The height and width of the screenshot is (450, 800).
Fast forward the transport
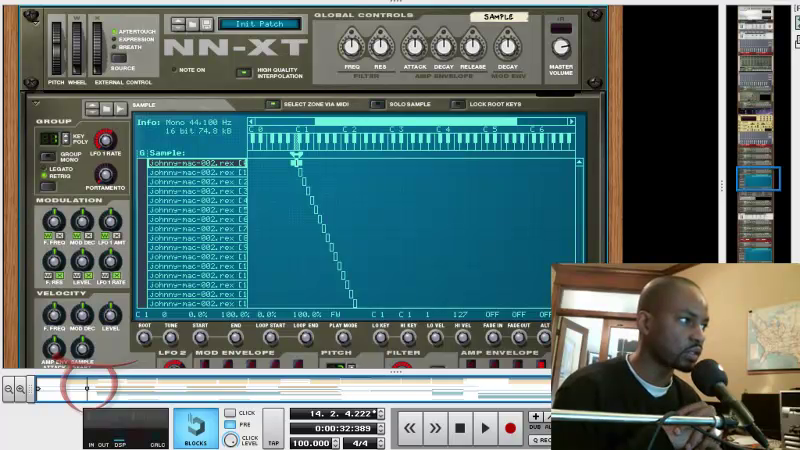click(x=435, y=429)
